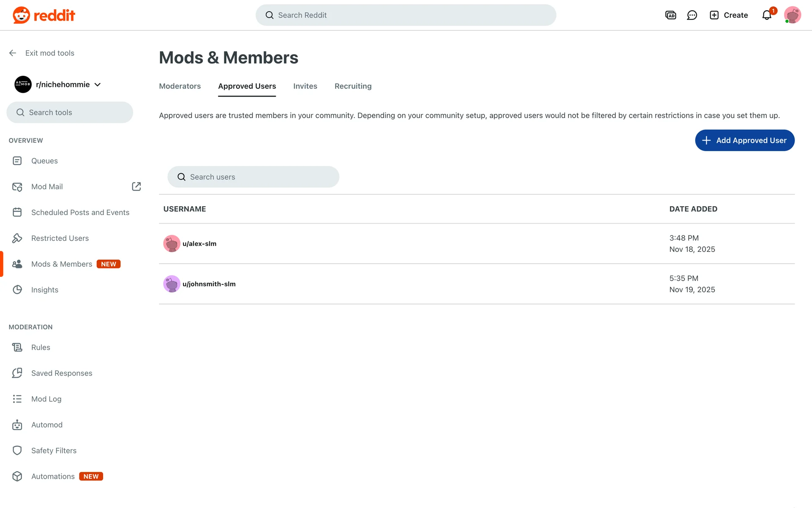
Task: Open the chat messages icon
Action: (x=692, y=15)
